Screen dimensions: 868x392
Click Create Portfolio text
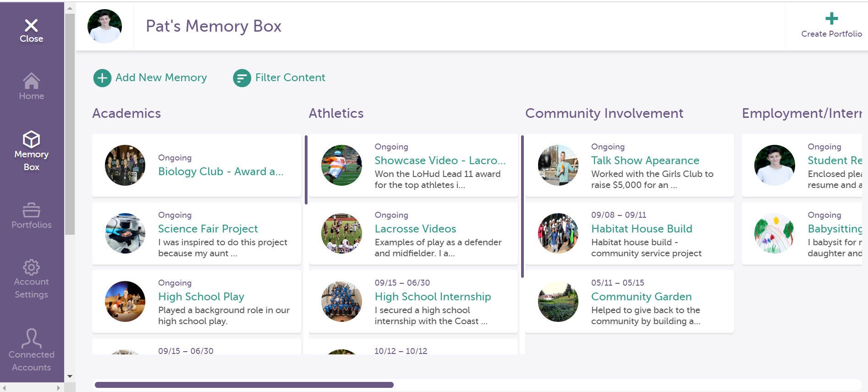coord(831,34)
